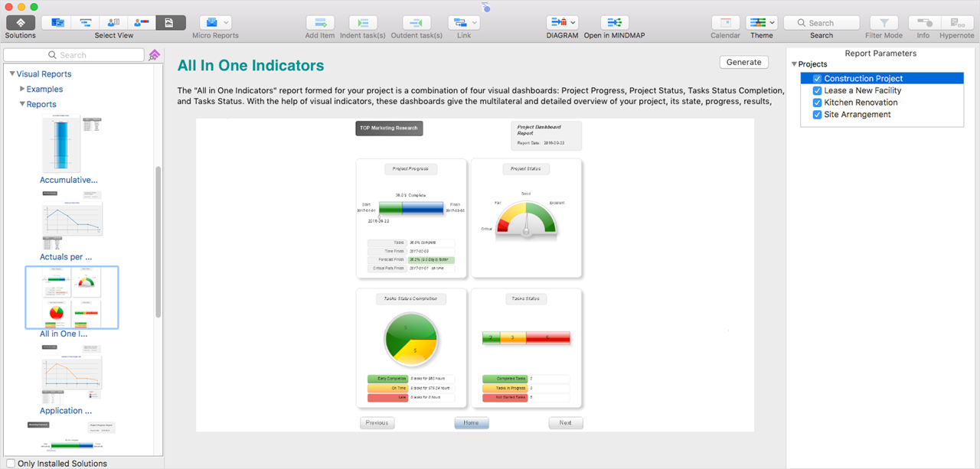Switch to the Gantt chart view
The image size is (980, 469).
tap(85, 23)
